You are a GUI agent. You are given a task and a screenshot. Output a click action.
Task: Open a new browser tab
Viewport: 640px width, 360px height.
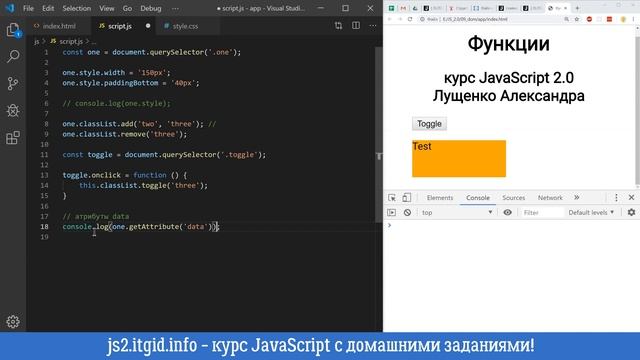(x=577, y=8)
